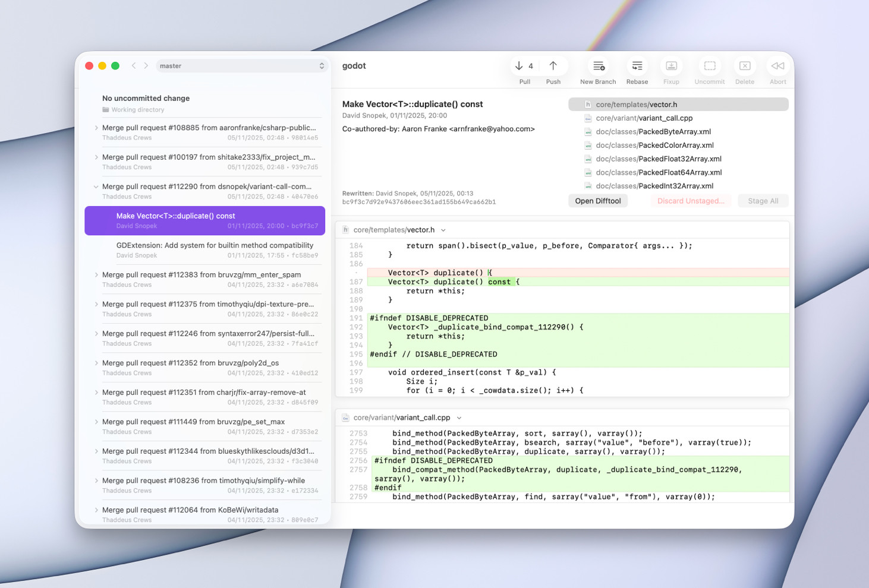Expand merge pull request #108885 commit

[96, 128]
